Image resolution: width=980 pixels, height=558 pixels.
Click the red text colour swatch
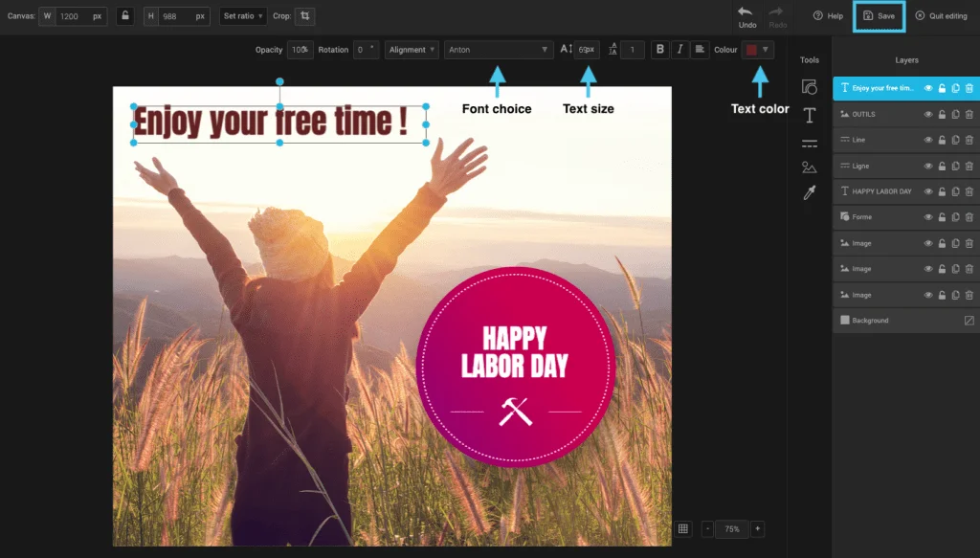(751, 50)
